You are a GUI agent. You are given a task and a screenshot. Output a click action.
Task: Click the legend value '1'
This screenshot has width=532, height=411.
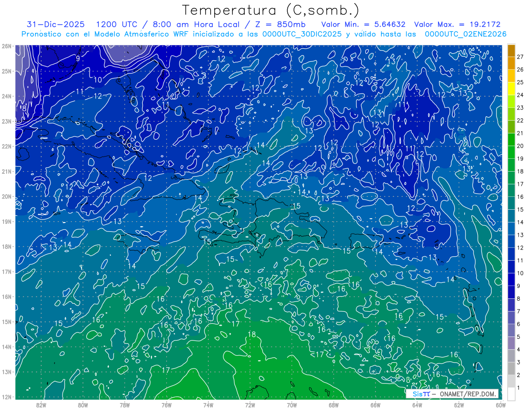pyautogui.click(x=518, y=388)
